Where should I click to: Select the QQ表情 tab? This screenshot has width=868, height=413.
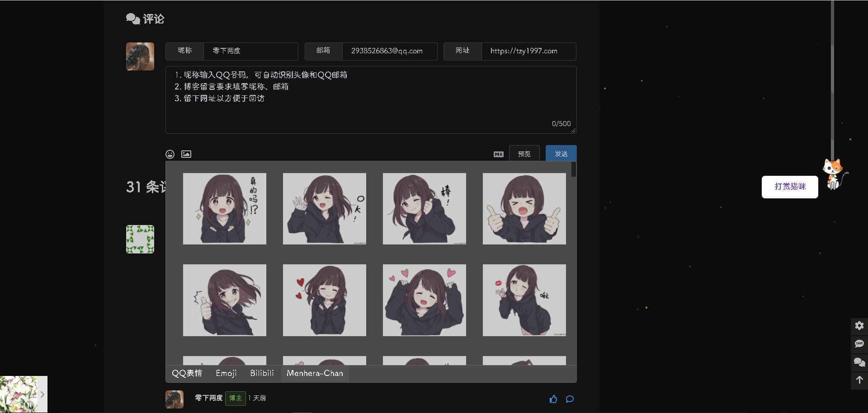(187, 373)
